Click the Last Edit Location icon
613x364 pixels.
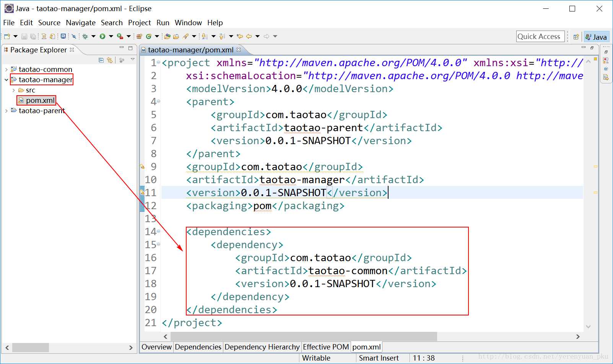tap(240, 36)
